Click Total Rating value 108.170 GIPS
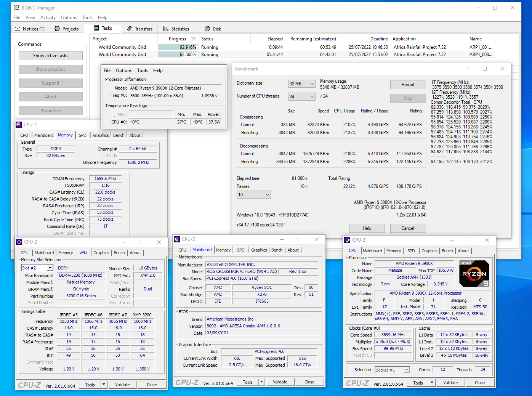532x396 pixels. 409,186
